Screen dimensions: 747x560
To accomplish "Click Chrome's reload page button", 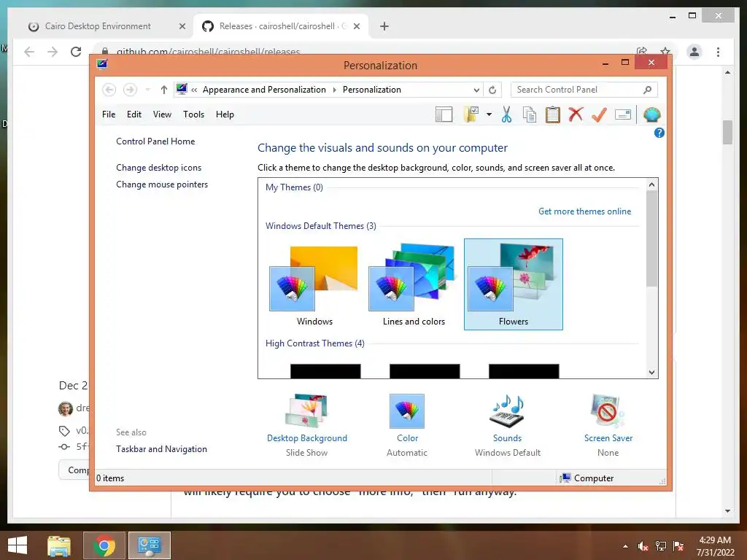I will (x=76, y=52).
